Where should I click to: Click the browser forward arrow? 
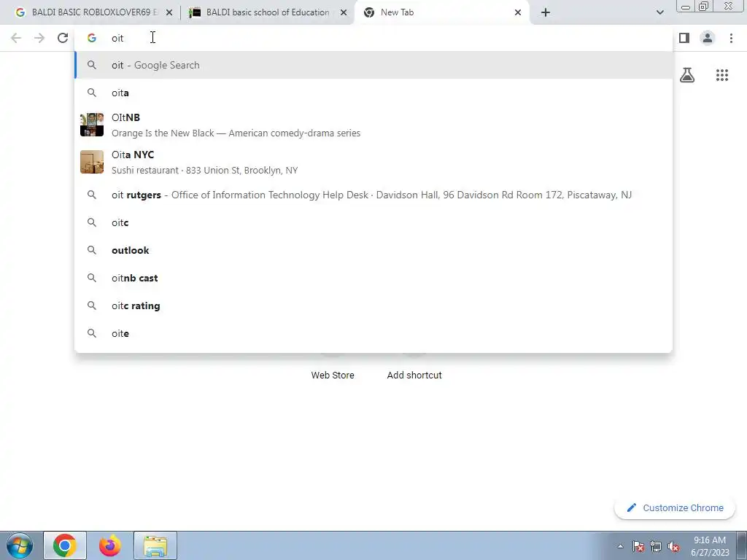[x=39, y=38]
